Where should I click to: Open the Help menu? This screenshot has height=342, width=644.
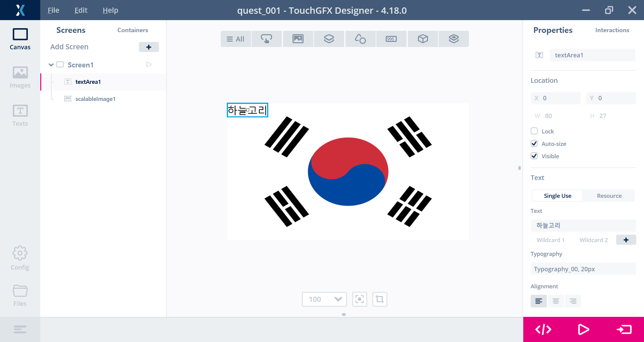point(110,10)
